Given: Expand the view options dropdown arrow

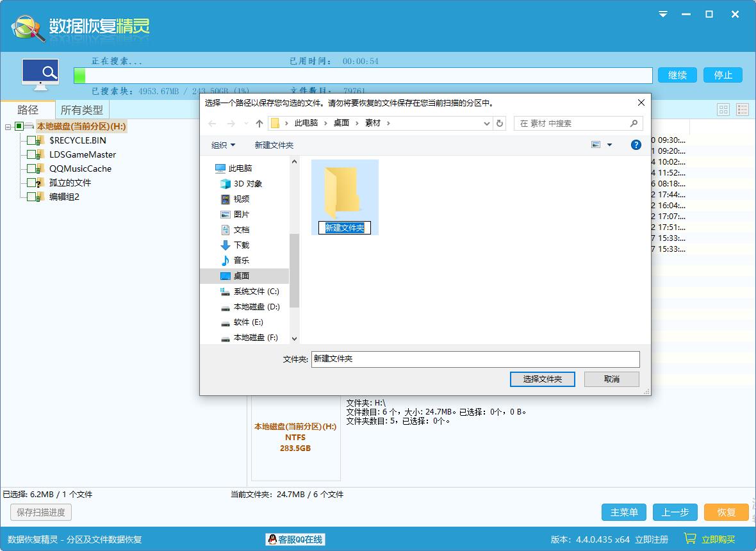Looking at the screenshot, I should click(609, 145).
